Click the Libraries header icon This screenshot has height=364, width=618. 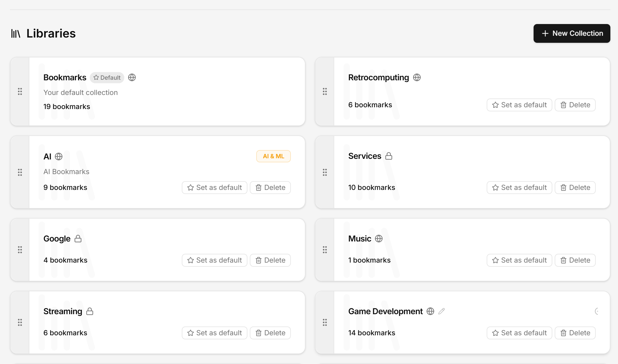click(16, 33)
